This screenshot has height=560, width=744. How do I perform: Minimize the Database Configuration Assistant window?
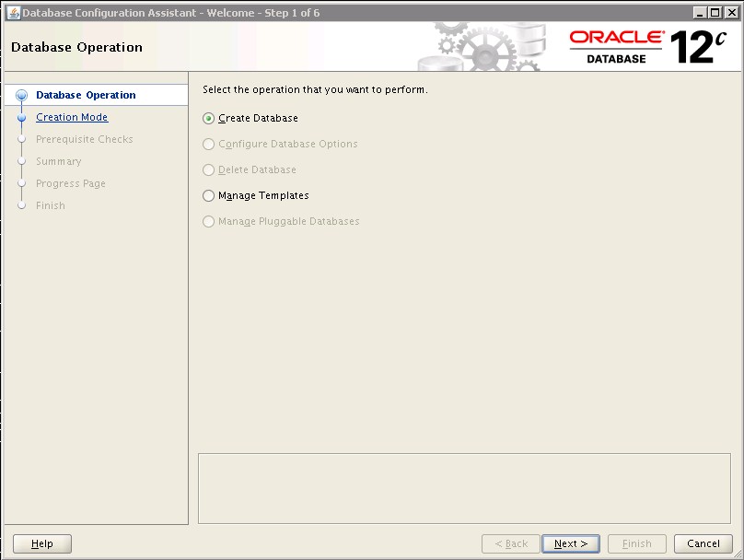tap(700, 13)
